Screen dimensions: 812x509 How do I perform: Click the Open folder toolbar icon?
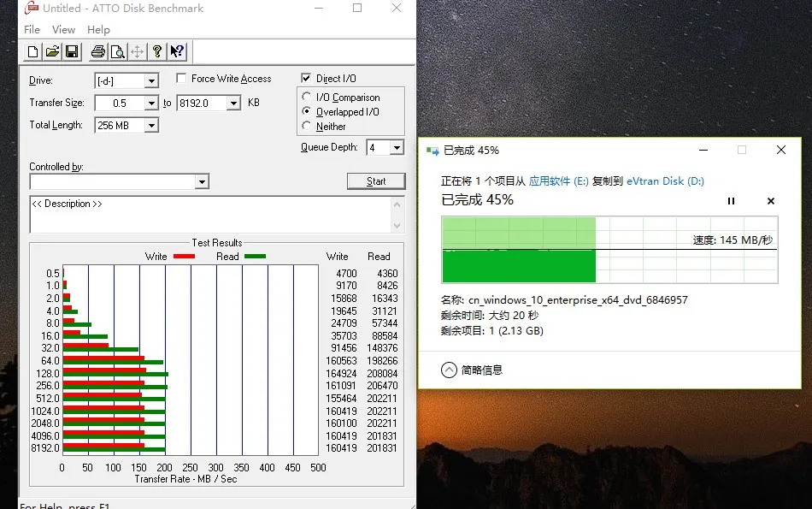click(x=52, y=51)
